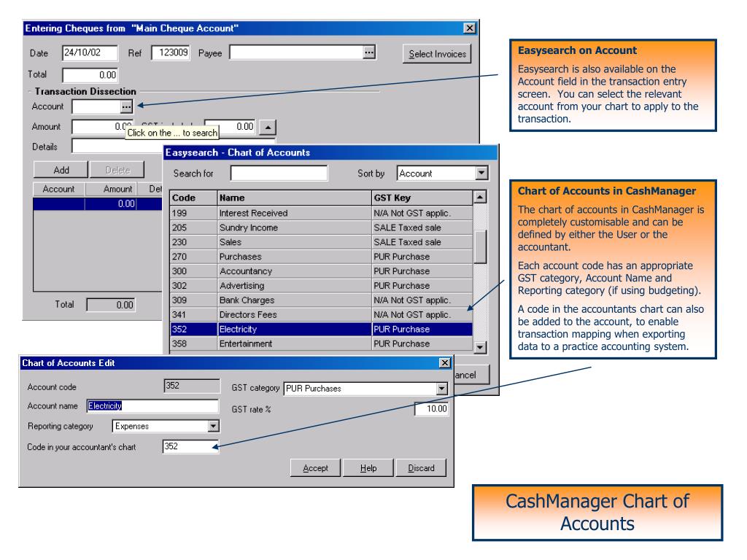Select the Directors Fees row
This screenshot has width=747, height=560.
pyautogui.click(x=321, y=315)
